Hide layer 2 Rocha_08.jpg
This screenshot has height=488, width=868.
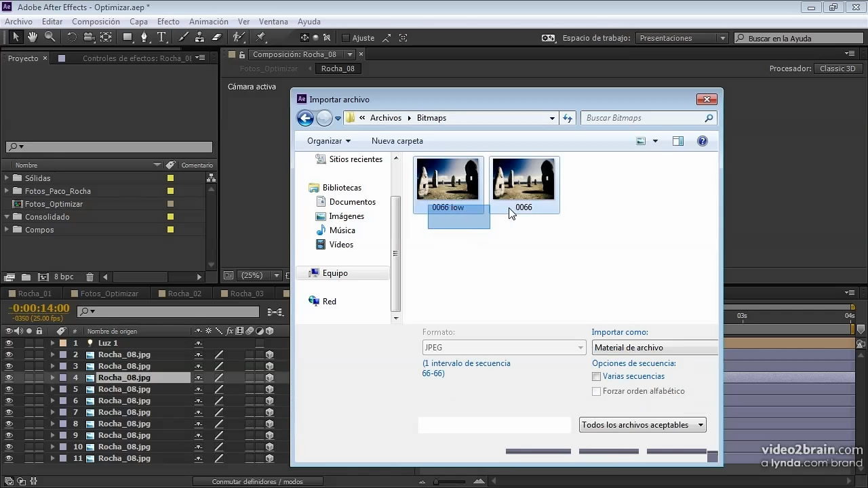(9, 354)
